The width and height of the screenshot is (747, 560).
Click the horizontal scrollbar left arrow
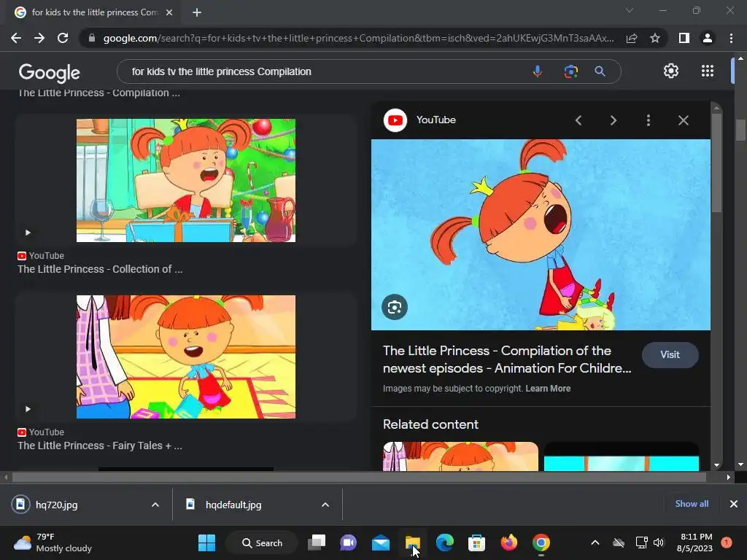6,477
